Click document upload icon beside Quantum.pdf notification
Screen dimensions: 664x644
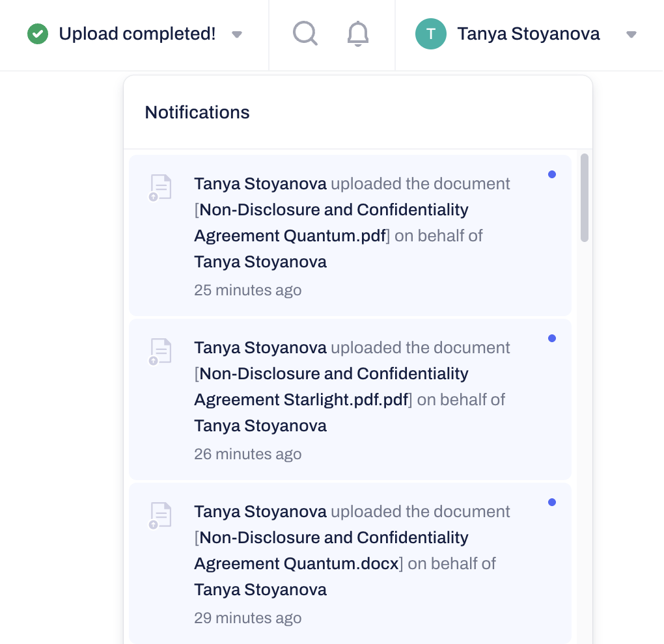(x=159, y=187)
